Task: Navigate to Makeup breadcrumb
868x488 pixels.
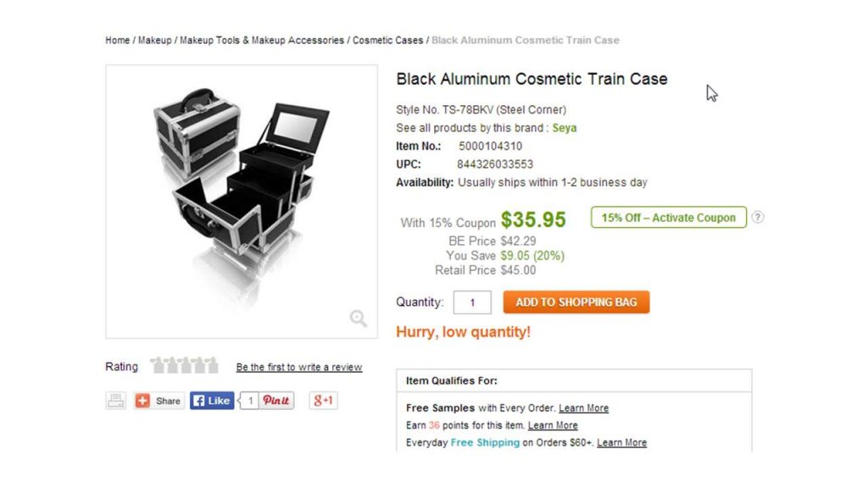Action: pyautogui.click(x=154, y=41)
